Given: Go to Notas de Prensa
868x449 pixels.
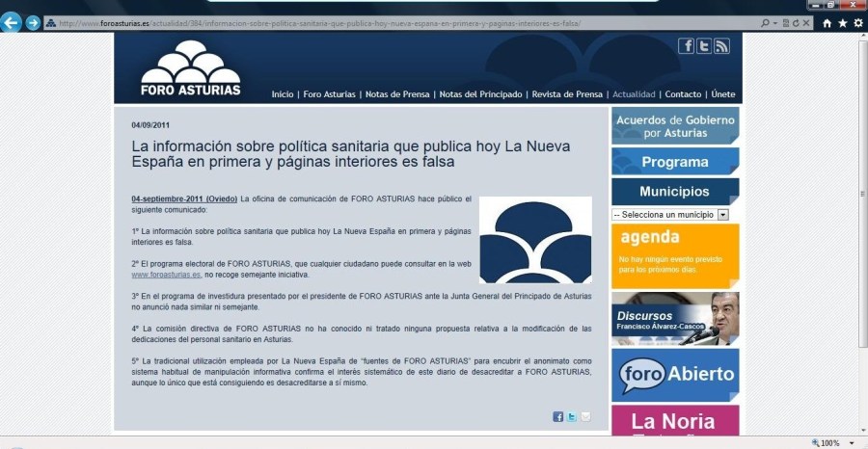Looking at the screenshot, I should 397,94.
